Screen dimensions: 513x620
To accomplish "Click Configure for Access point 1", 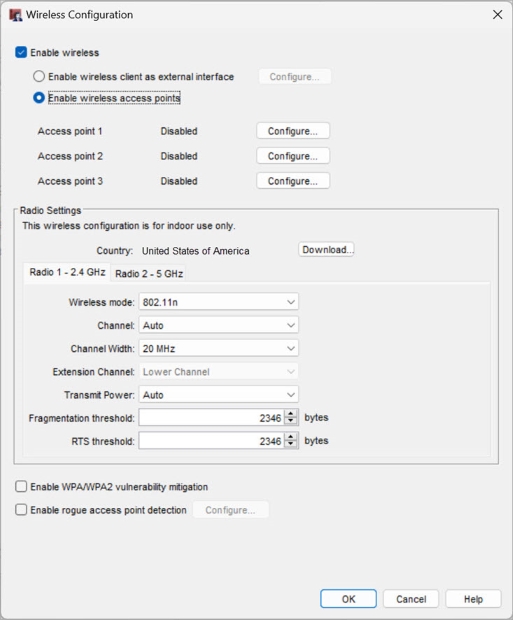I will [x=293, y=131].
